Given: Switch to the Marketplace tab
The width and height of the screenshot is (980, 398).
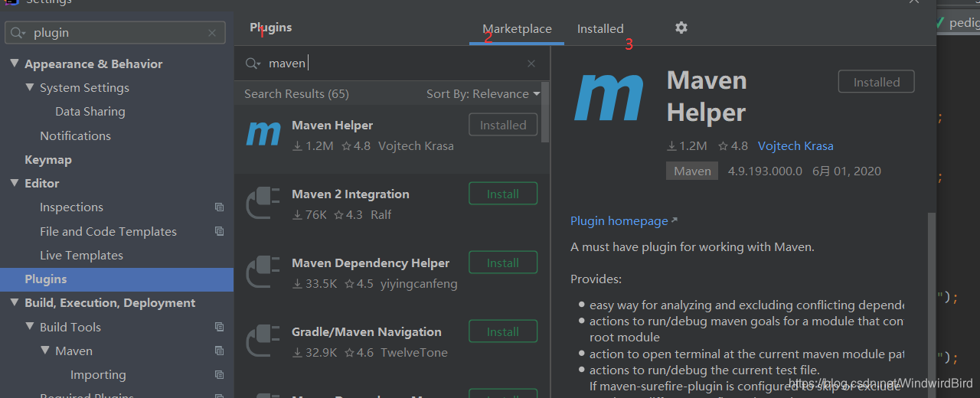Looking at the screenshot, I should 517,29.
